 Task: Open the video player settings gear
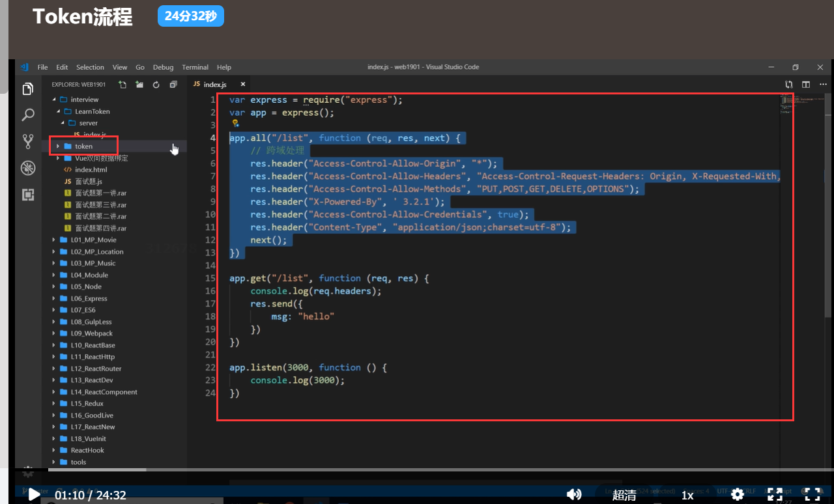tap(738, 495)
